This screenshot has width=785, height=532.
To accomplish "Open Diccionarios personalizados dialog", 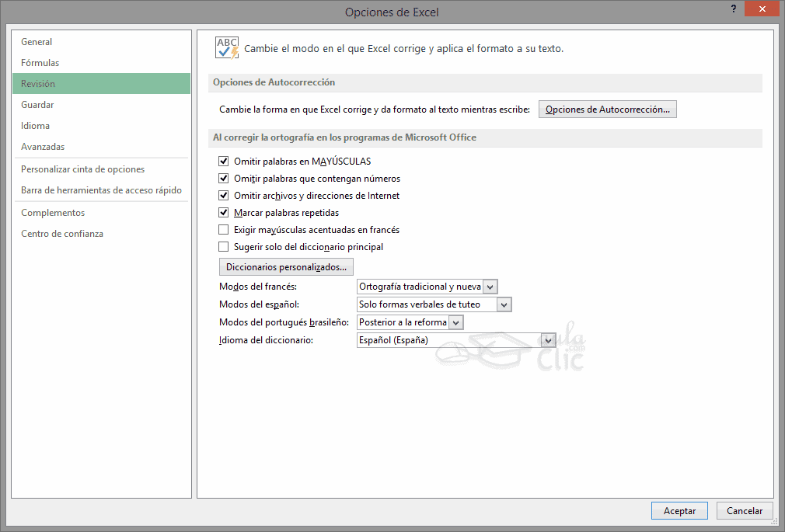I will click(x=286, y=267).
